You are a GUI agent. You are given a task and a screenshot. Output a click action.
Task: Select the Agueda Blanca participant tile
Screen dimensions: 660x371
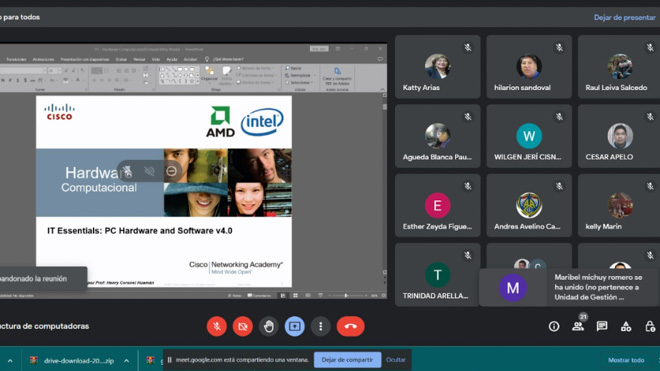(437, 136)
